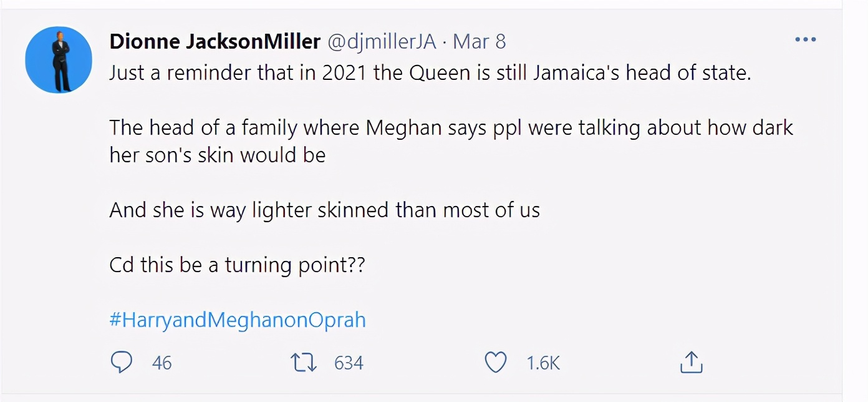Click the text "Cd this be a turning point??"

click(237, 265)
